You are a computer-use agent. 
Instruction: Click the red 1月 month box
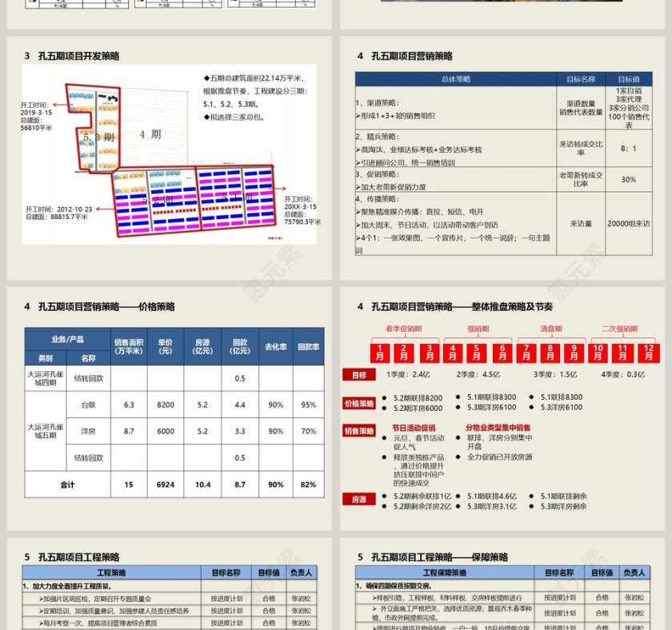click(382, 353)
